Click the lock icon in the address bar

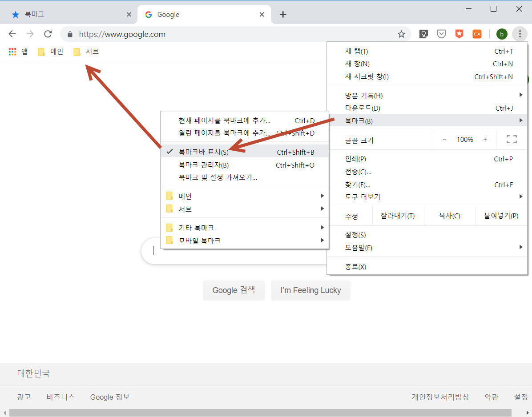pyautogui.click(x=70, y=34)
